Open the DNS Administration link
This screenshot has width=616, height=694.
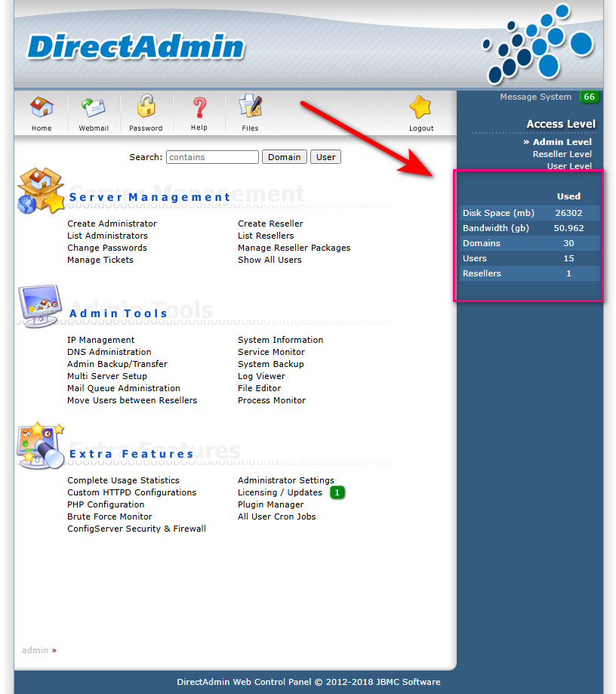pos(109,352)
